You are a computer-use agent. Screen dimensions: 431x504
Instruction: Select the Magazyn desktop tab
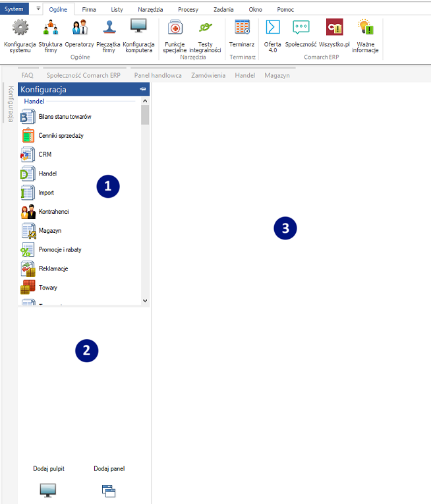(277, 75)
